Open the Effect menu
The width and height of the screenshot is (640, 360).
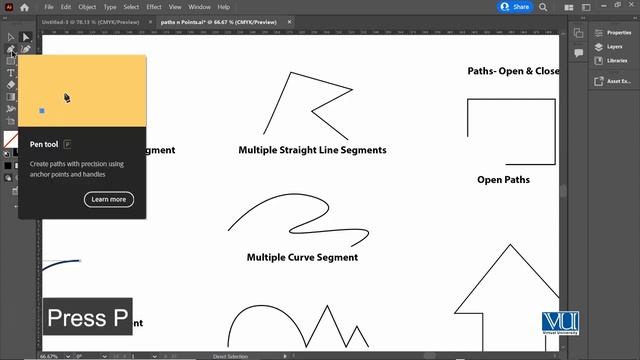(x=154, y=7)
